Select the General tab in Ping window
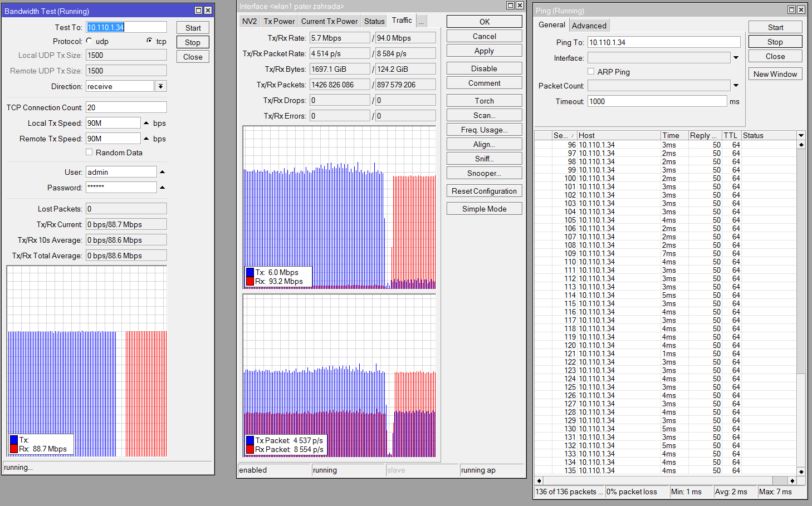The height and width of the screenshot is (506, 812). click(x=552, y=25)
